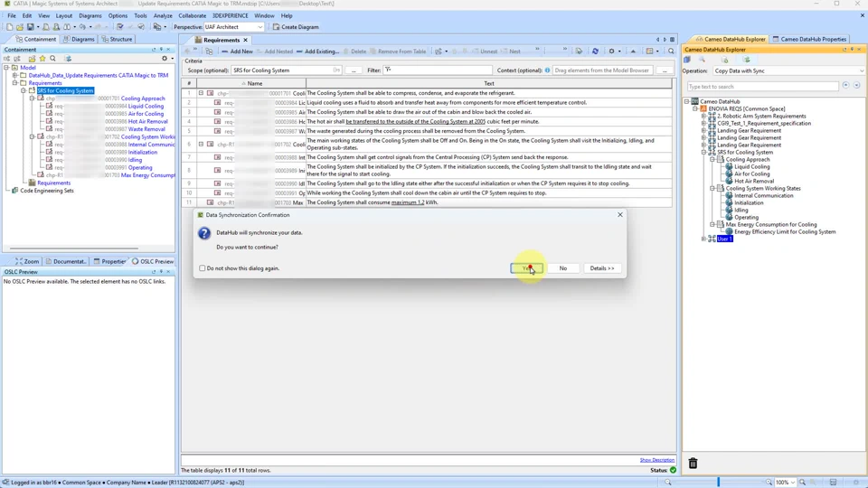
Task: Close the Data Synchronization Confirmation dialog
Action: [620, 215]
